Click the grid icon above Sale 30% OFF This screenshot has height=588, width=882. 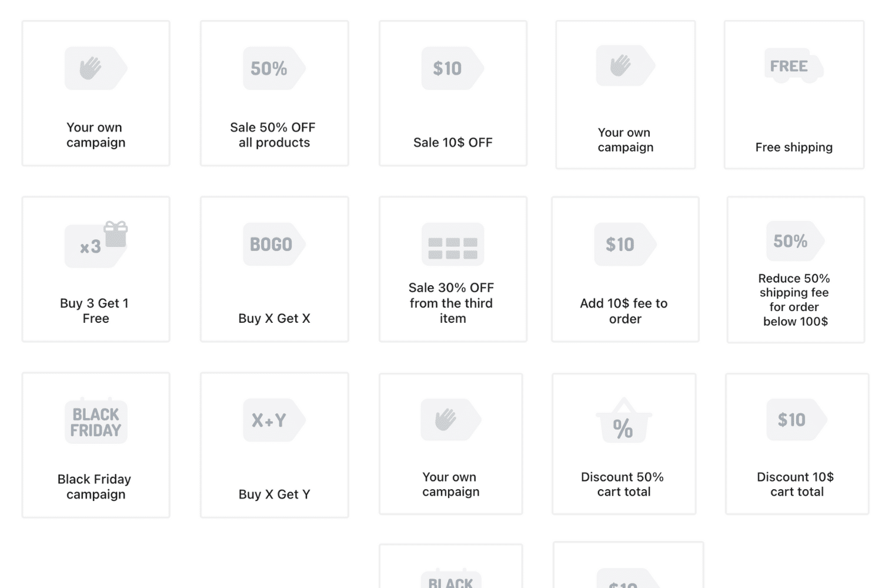(453, 245)
